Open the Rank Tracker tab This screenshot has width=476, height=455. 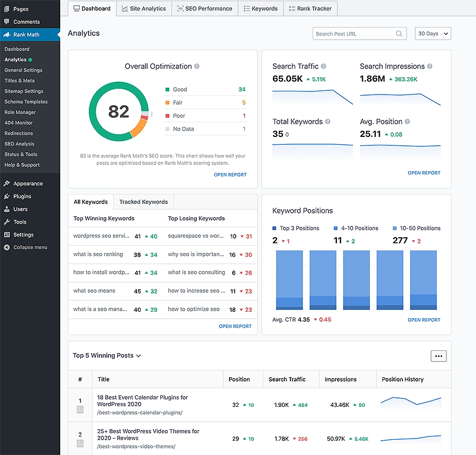click(310, 8)
